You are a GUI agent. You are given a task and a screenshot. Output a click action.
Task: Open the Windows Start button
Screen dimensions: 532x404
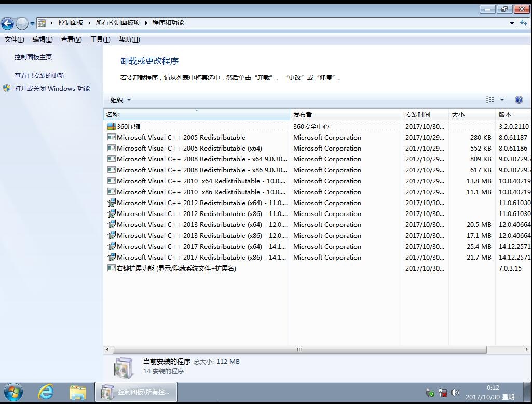[13, 393]
